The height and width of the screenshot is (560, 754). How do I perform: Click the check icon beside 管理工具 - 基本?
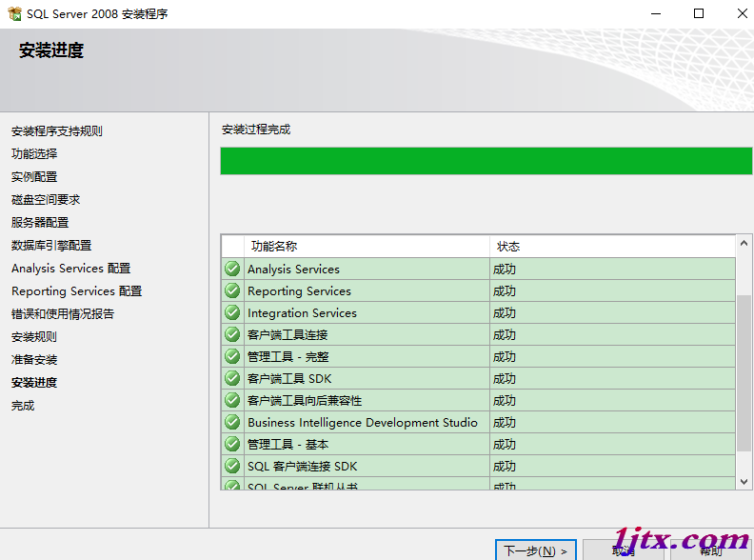point(232,444)
